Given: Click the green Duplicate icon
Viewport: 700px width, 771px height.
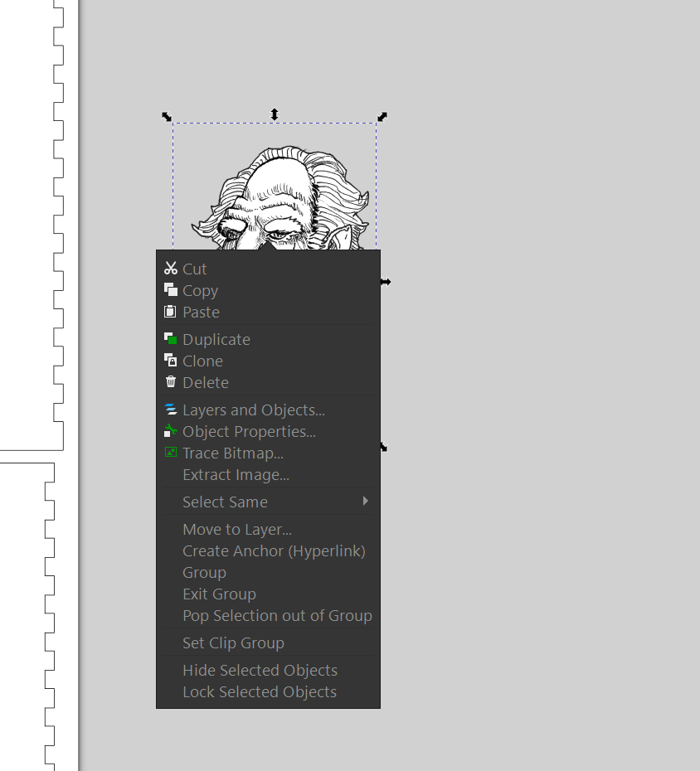Looking at the screenshot, I should coord(171,339).
